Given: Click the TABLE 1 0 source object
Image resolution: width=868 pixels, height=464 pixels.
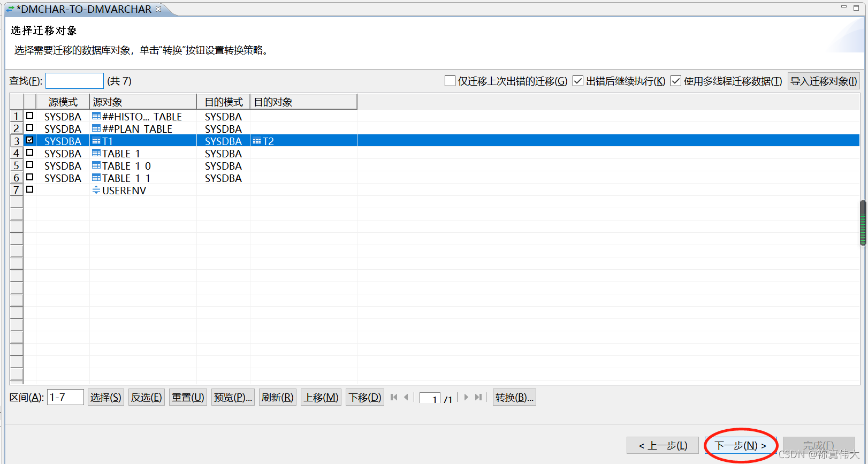Looking at the screenshot, I should (126, 166).
